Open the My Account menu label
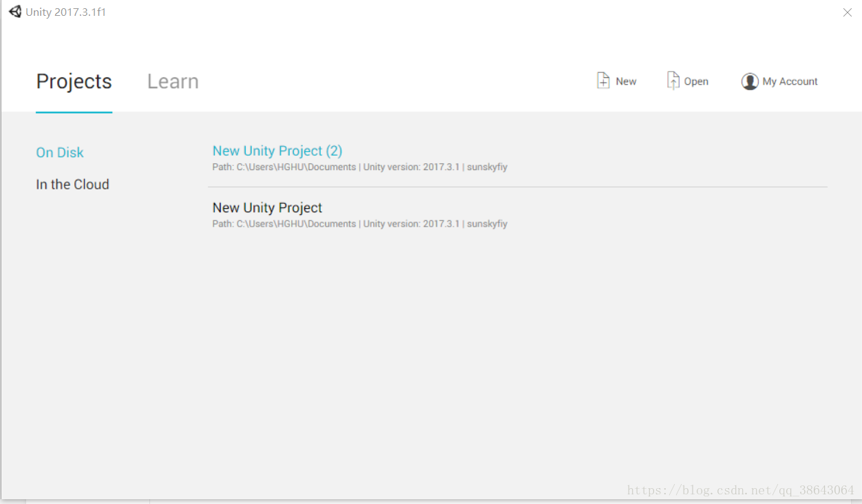Viewport: 862px width, 504px height. pos(790,81)
